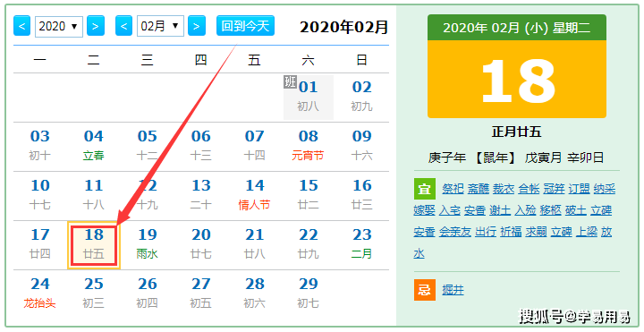Image resolution: width=644 pixels, height=332 pixels.
Task: Open the 冠笄 link
Action: click(554, 189)
